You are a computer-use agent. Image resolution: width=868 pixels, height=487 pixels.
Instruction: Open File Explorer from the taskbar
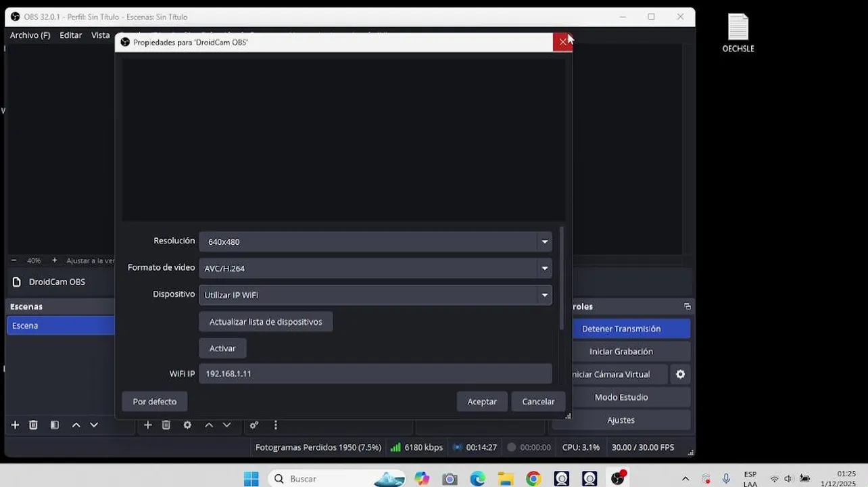pos(506,479)
